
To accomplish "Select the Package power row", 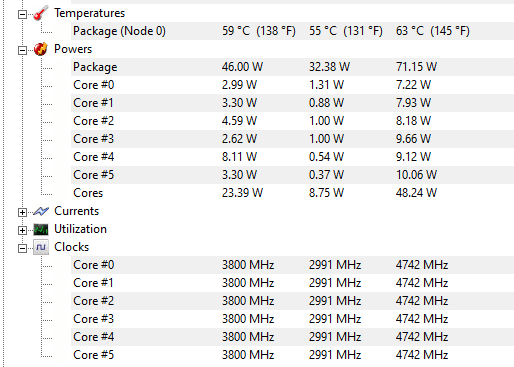I will tap(292, 67).
